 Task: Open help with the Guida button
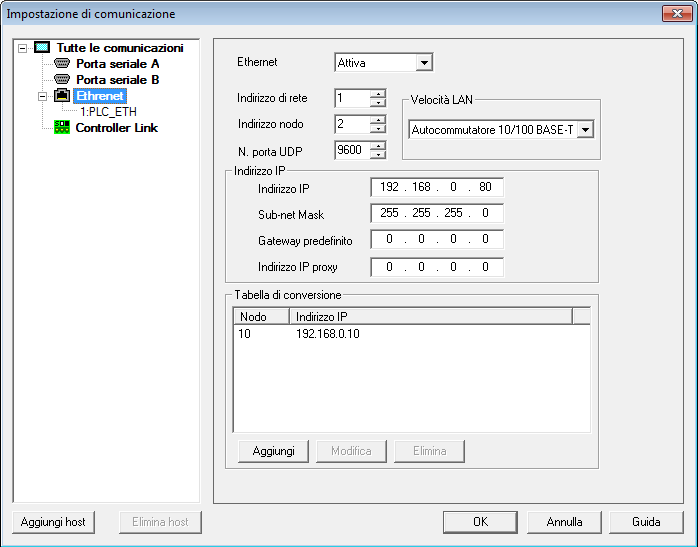point(646,522)
